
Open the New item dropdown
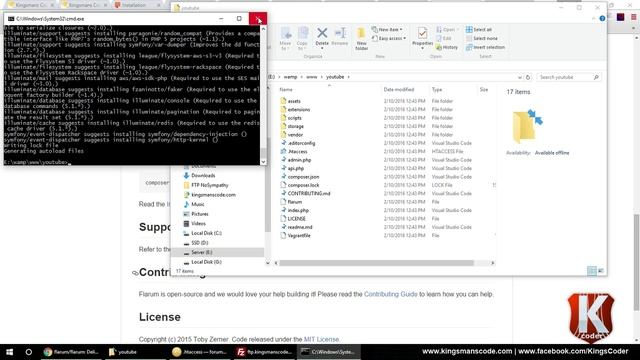pyautogui.click(x=387, y=29)
